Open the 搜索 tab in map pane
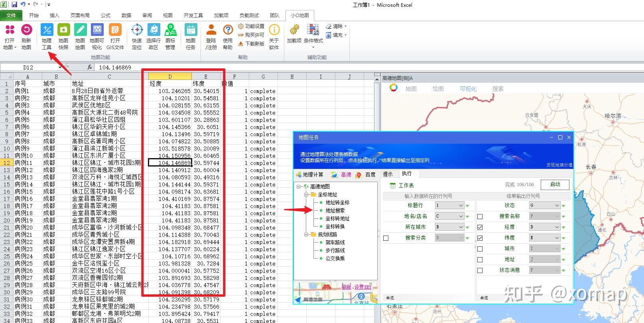 pos(498,89)
